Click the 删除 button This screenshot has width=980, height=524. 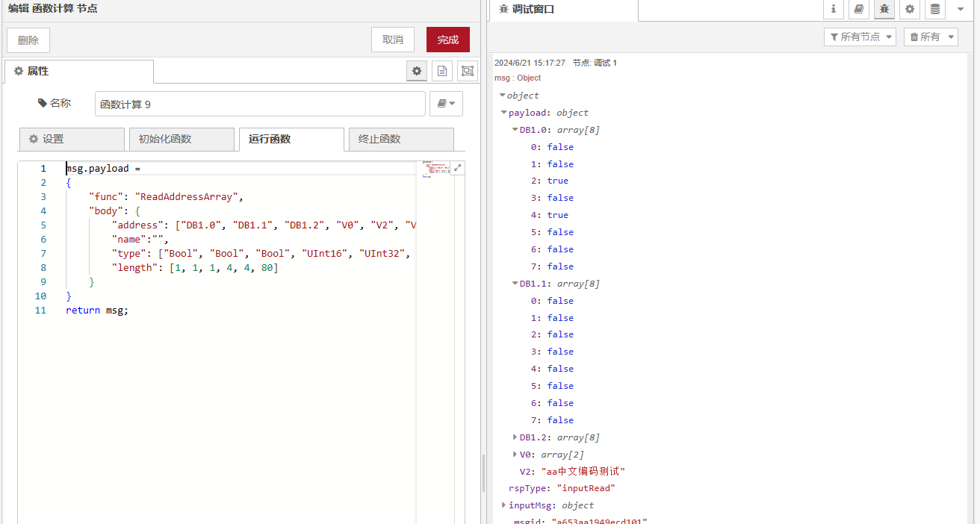[x=28, y=40]
